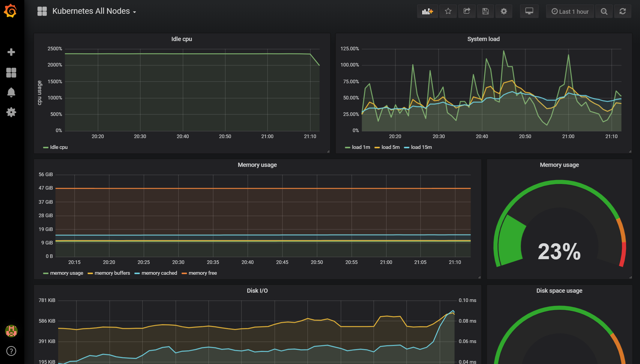640x364 pixels.
Task: Click the 0.10 ms label on Disk I/O axis
Action: tap(467, 300)
